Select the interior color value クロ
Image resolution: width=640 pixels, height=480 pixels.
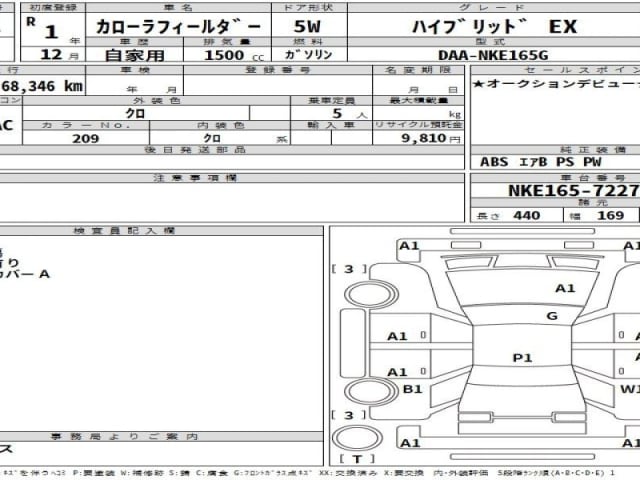tap(212, 138)
